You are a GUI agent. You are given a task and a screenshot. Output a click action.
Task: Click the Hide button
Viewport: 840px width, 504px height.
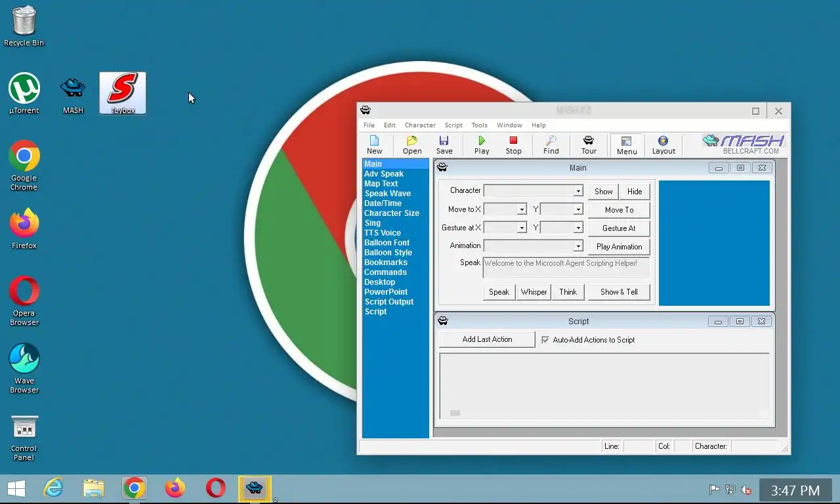click(x=635, y=191)
